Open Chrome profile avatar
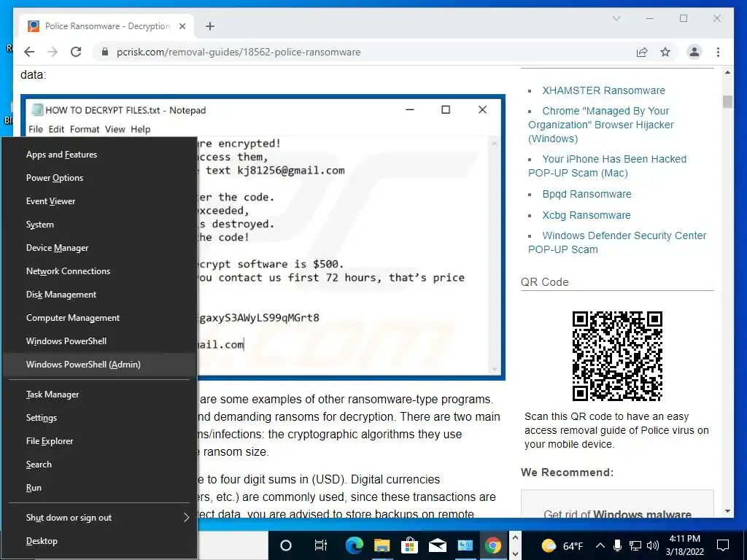This screenshot has height=560, width=747. pos(694,52)
